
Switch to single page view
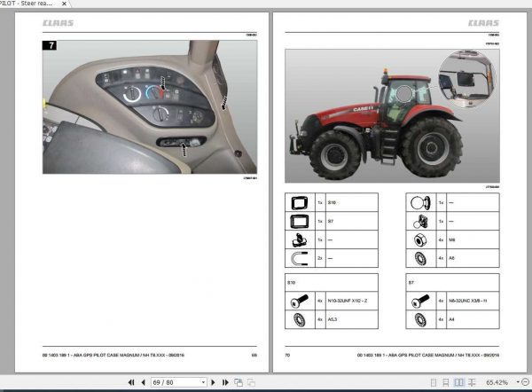coord(434,382)
